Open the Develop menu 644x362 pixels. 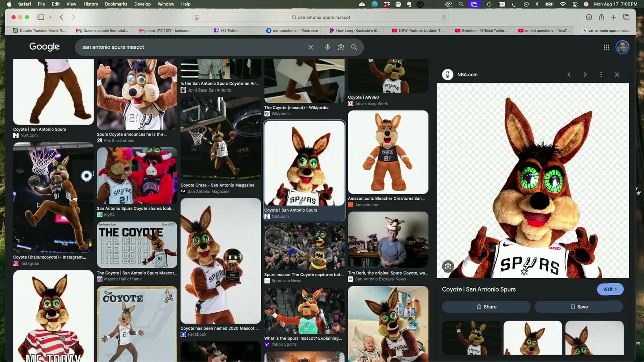coord(142,4)
